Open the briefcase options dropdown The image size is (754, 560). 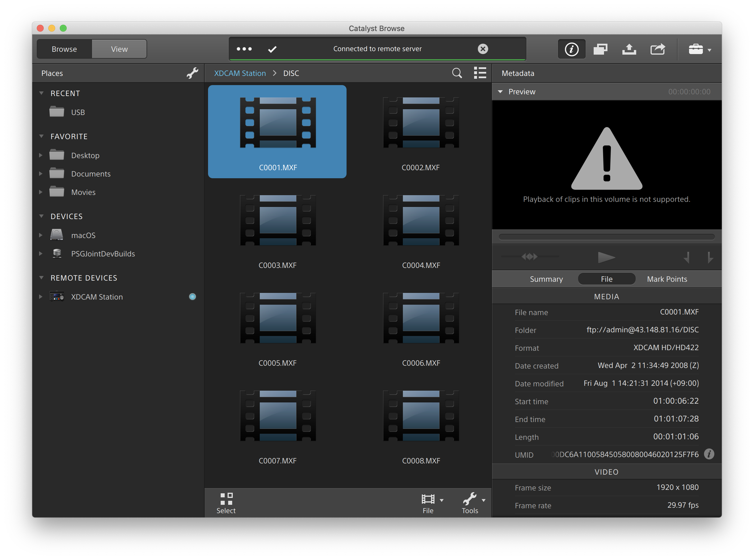click(x=699, y=49)
